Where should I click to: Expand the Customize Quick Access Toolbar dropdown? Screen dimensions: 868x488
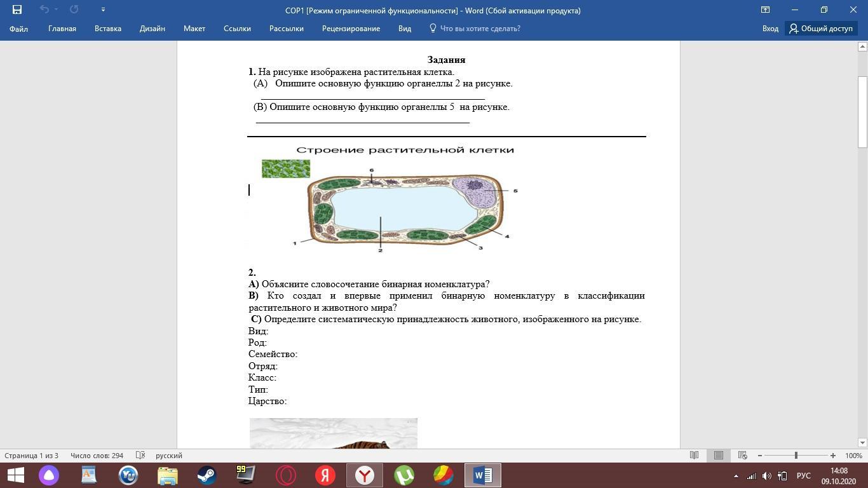pyautogui.click(x=103, y=10)
